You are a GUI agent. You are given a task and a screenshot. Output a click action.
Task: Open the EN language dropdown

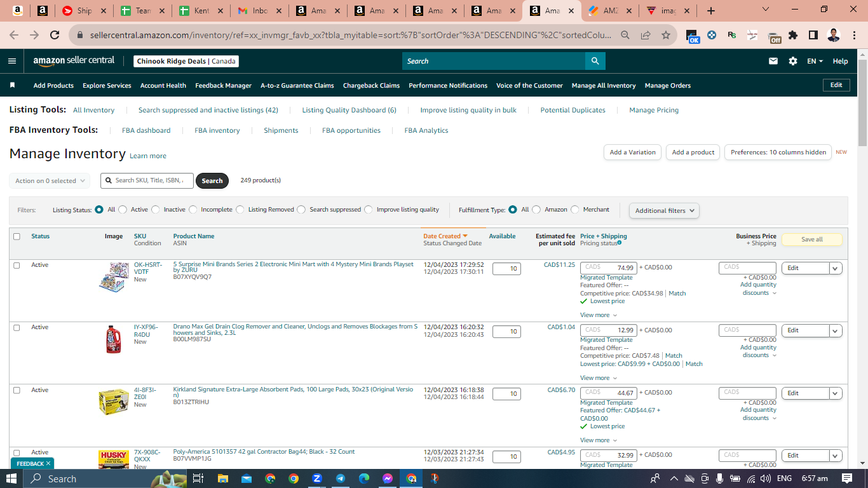815,61
